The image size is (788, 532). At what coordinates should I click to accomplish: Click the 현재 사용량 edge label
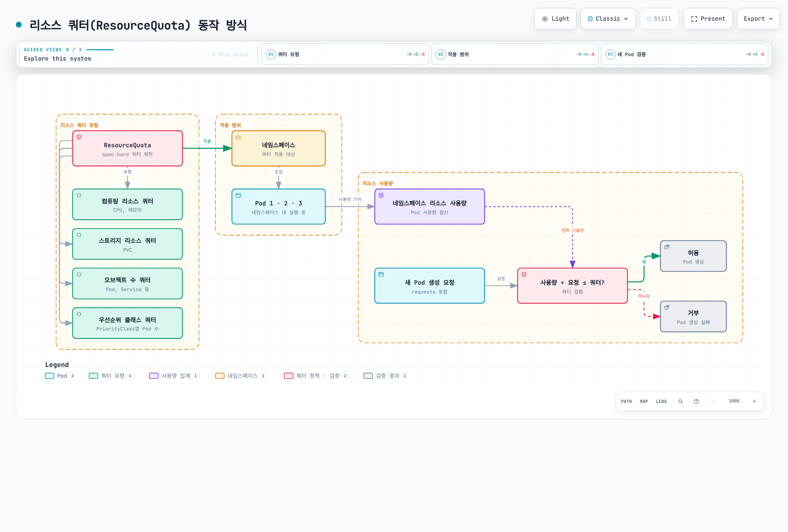pyautogui.click(x=573, y=231)
